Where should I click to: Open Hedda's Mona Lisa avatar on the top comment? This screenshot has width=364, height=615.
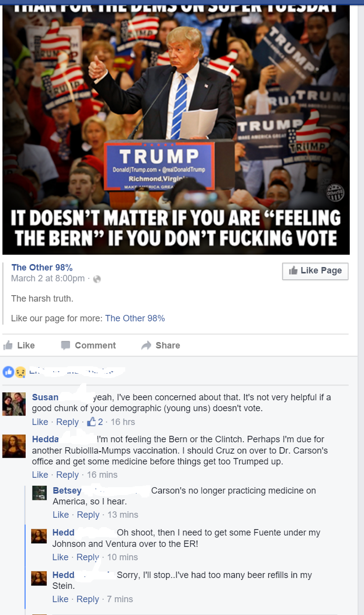click(14, 447)
